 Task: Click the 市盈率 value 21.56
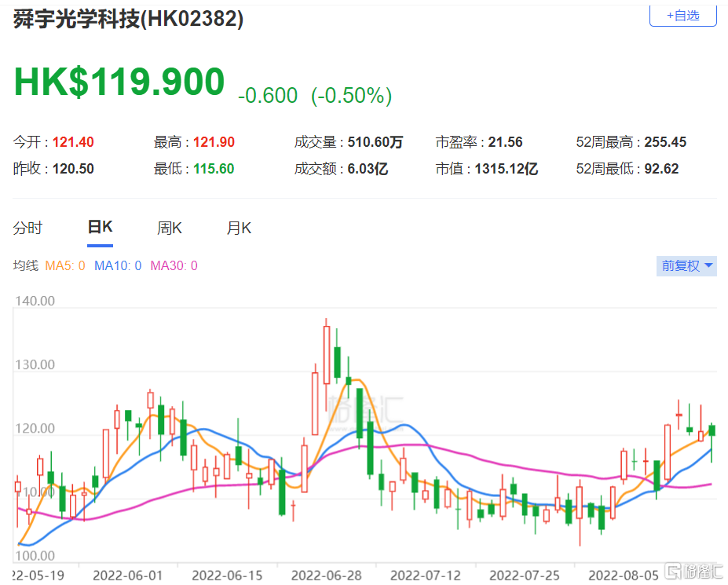[505, 142]
